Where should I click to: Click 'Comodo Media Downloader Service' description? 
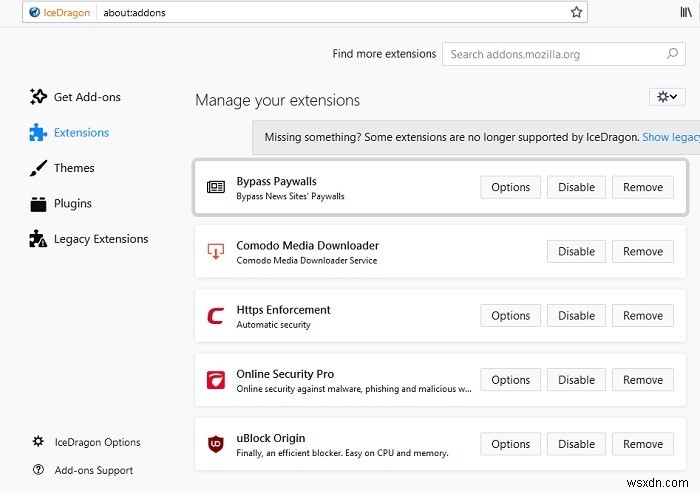tap(307, 260)
